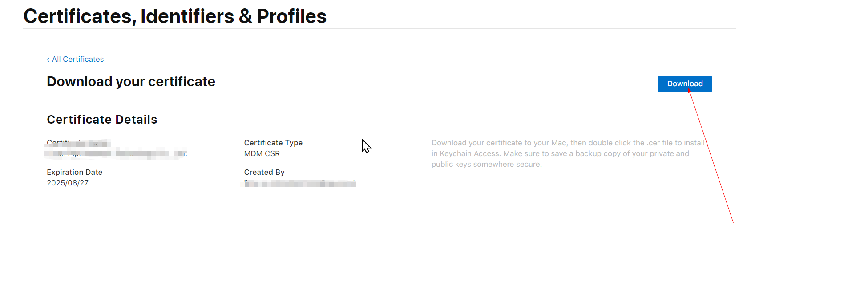Click the blue Download button
868x305 pixels.
tap(685, 84)
